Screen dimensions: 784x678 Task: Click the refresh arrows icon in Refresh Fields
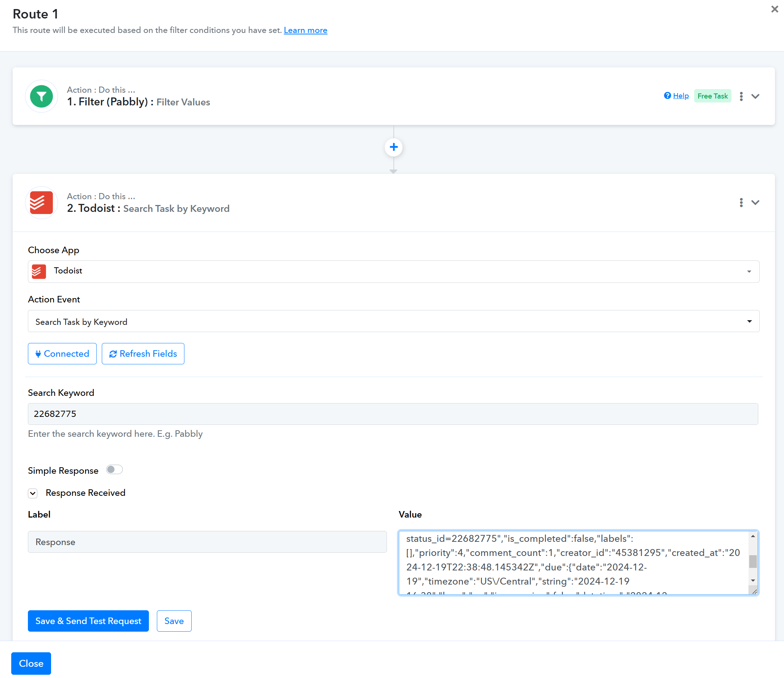click(x=113, y=354)
